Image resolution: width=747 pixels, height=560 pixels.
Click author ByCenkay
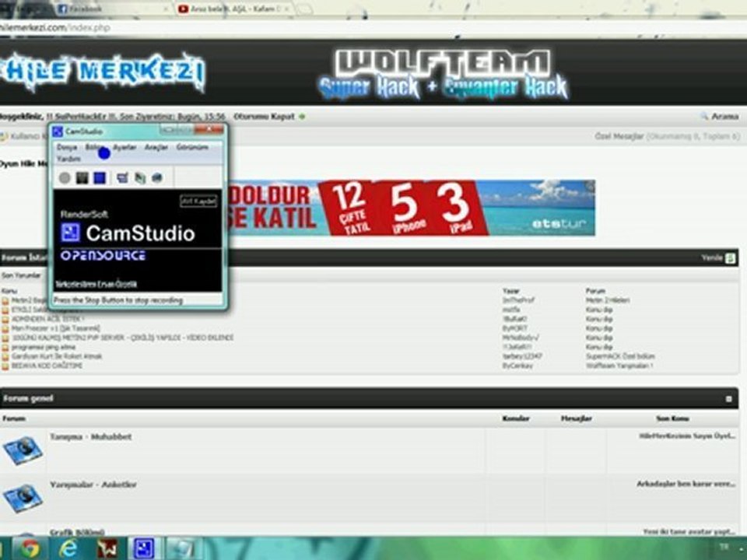pyautogui.click(x=517, y=366)
